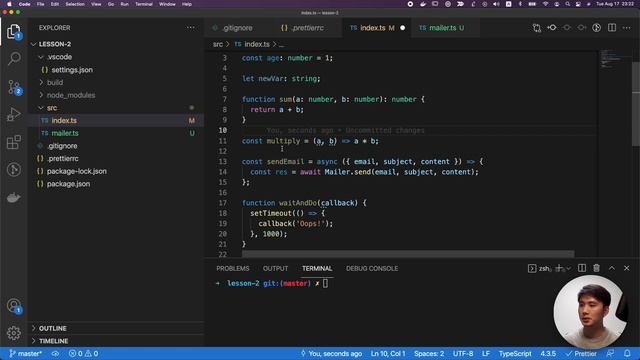Open the Accounts icon in activity bar
The image size is (640, 360).
[x=14, y=306]
